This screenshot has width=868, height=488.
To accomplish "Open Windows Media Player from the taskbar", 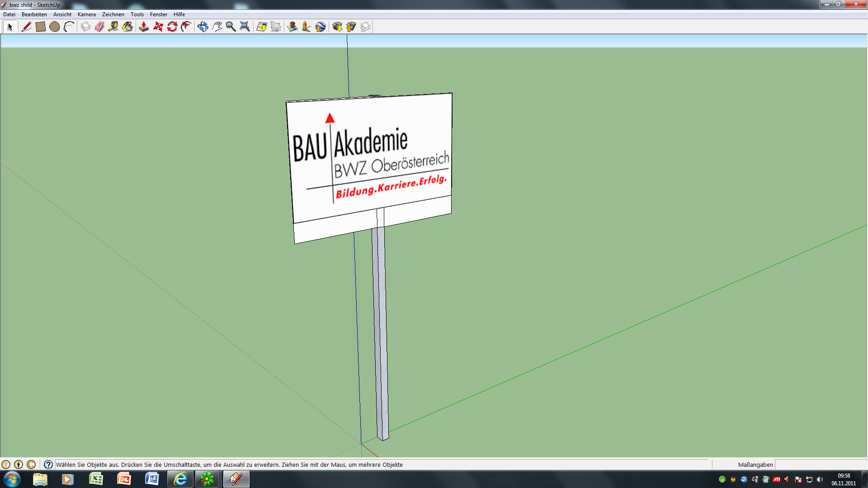I will coord(68,479).
